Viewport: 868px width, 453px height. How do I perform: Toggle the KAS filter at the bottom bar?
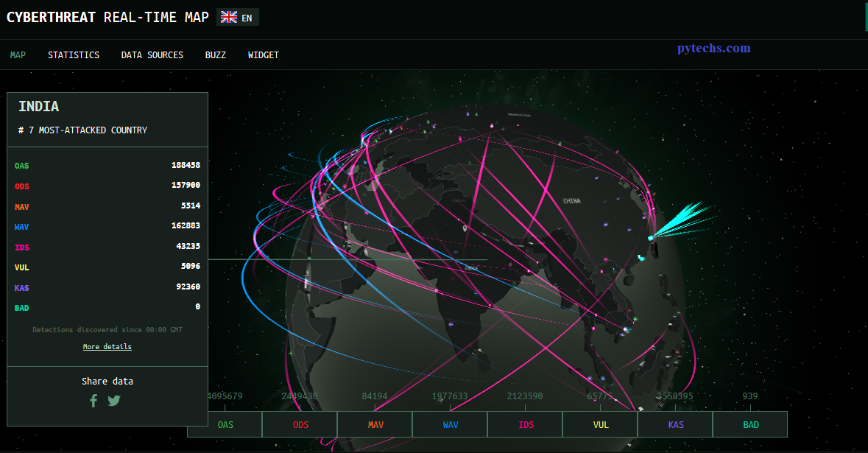pyautogui.click(x=675, y=425)
